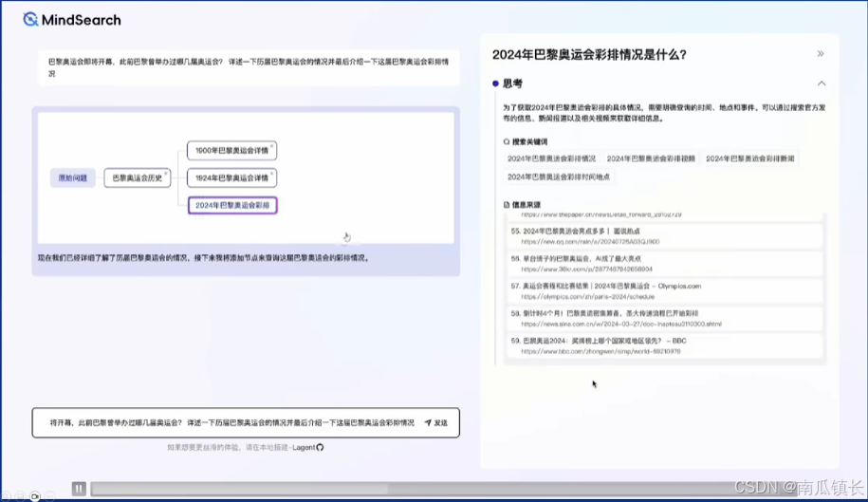Click the bbc.com zhongwen URL
The image size is (868, 502).
(x=600, y=351)
